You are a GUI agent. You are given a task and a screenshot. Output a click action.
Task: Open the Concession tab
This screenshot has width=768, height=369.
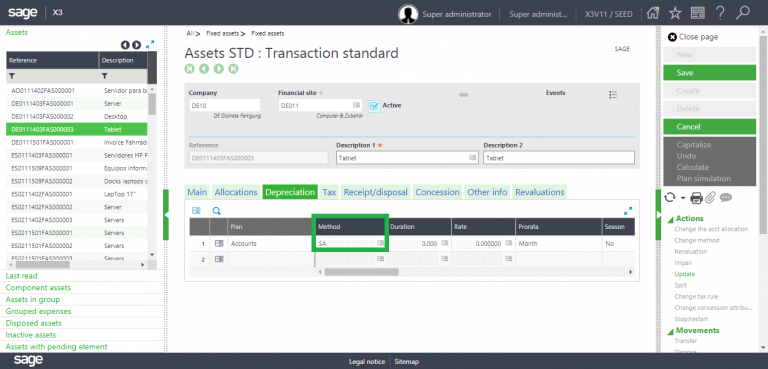(x=437, y=192)
